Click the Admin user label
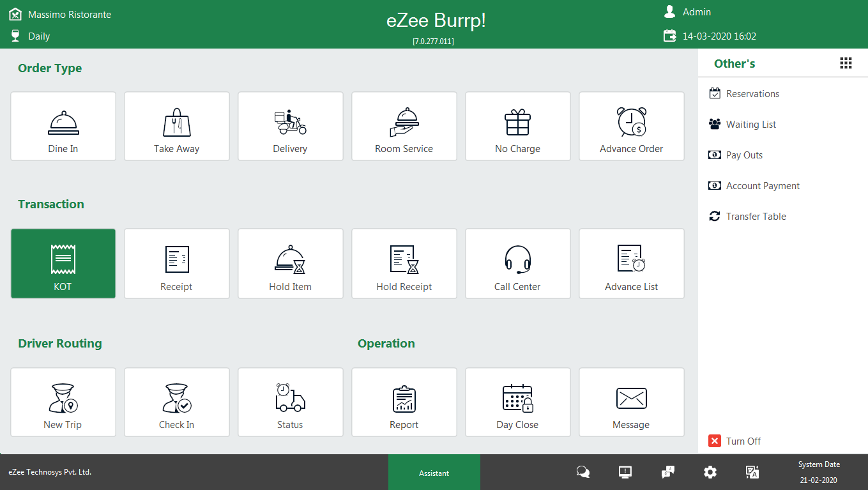This screenshot has width=868, height=490. tap(697, 12)
